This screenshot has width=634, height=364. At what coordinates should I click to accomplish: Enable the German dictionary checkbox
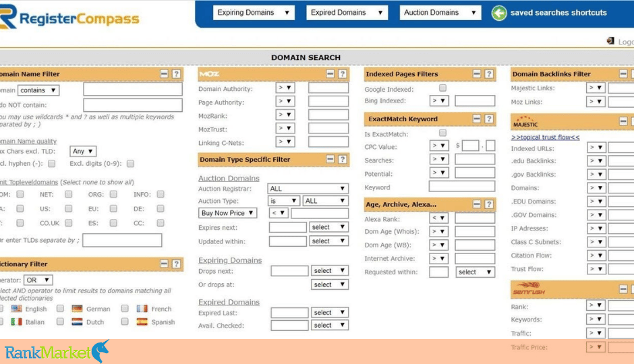(x=60, y=309)
